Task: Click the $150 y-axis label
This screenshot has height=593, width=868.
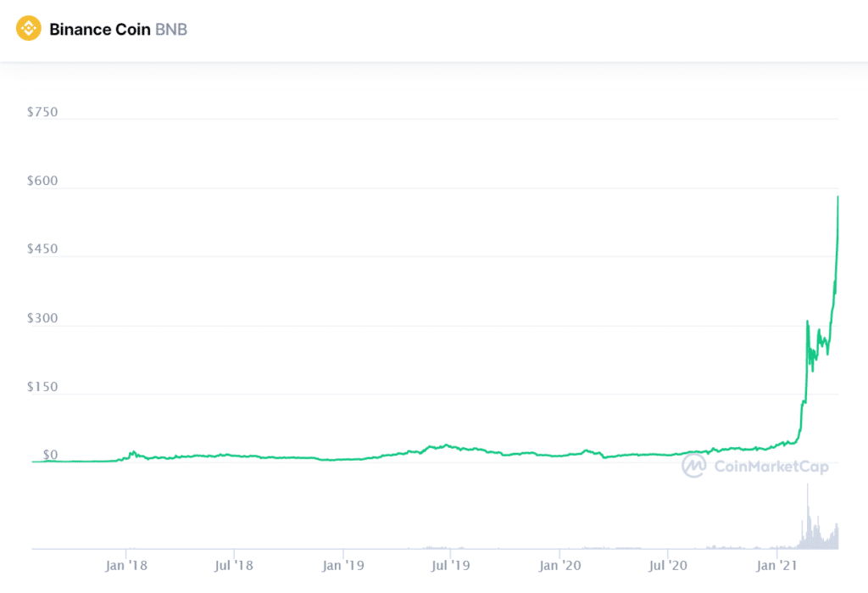Action: coord(42,387)
